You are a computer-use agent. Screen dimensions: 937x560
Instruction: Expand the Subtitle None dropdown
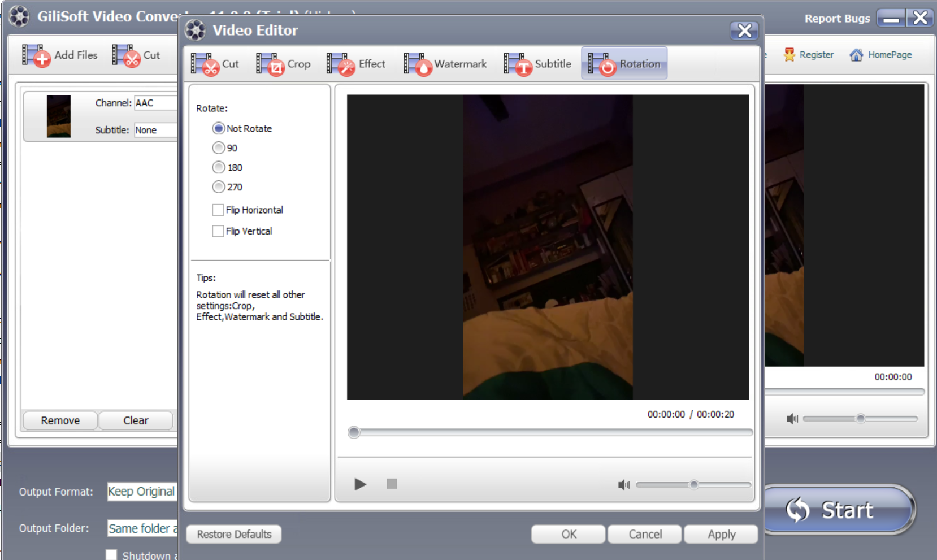[155, 130]
